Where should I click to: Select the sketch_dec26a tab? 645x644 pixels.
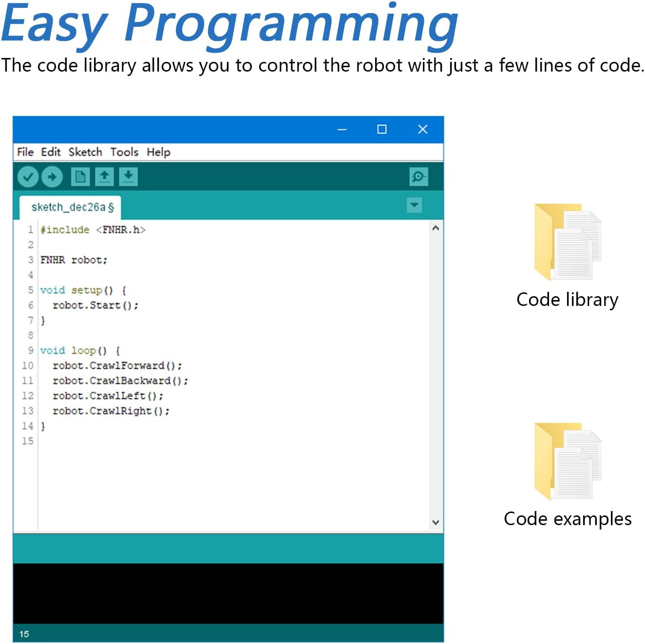(x=72, y=208)
